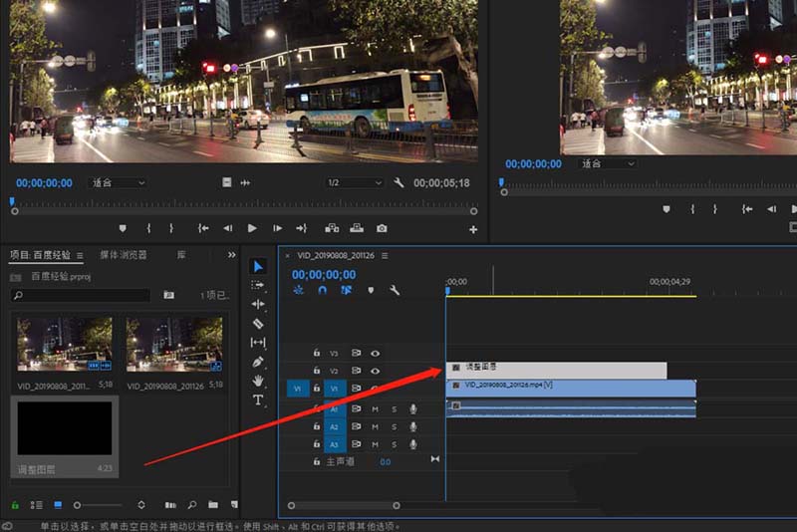This screenshot has height=532, width=797.
Task: Mute audio track A2 with M button
Action: click(x=376, y=426)
